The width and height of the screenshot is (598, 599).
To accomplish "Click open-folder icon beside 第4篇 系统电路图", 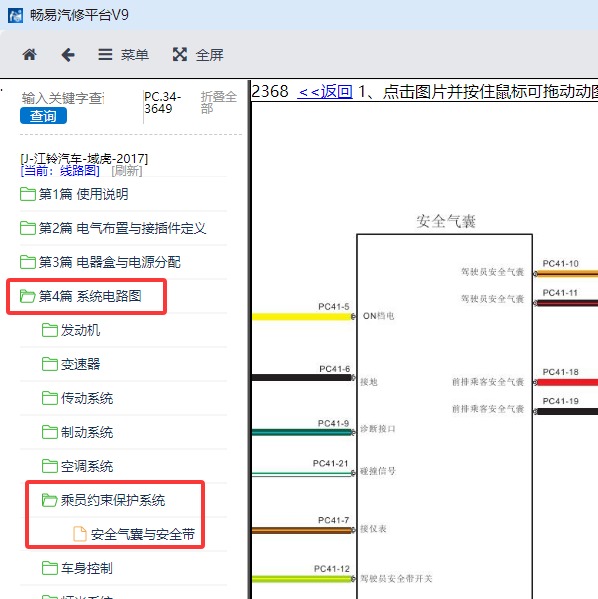I will coord(28,296).
